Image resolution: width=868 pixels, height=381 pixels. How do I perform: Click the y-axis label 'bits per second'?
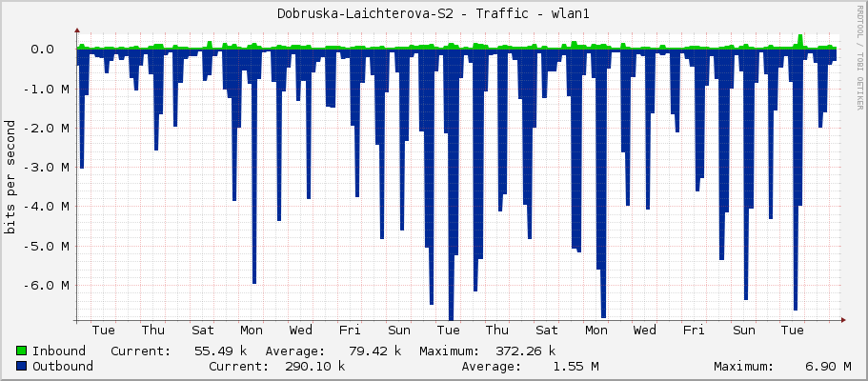10,176
